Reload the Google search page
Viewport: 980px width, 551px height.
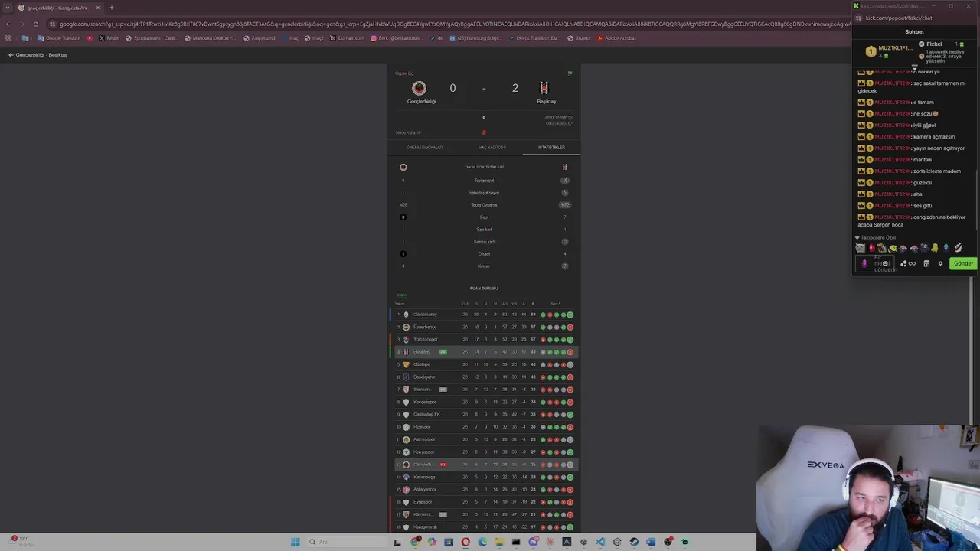point(35,24)
